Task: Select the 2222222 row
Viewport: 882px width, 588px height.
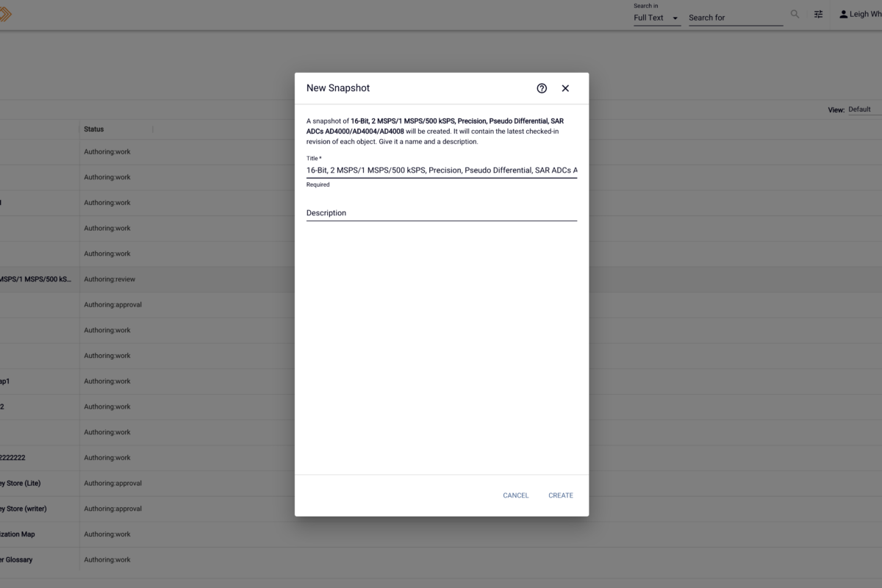Action: click(441, 458)
